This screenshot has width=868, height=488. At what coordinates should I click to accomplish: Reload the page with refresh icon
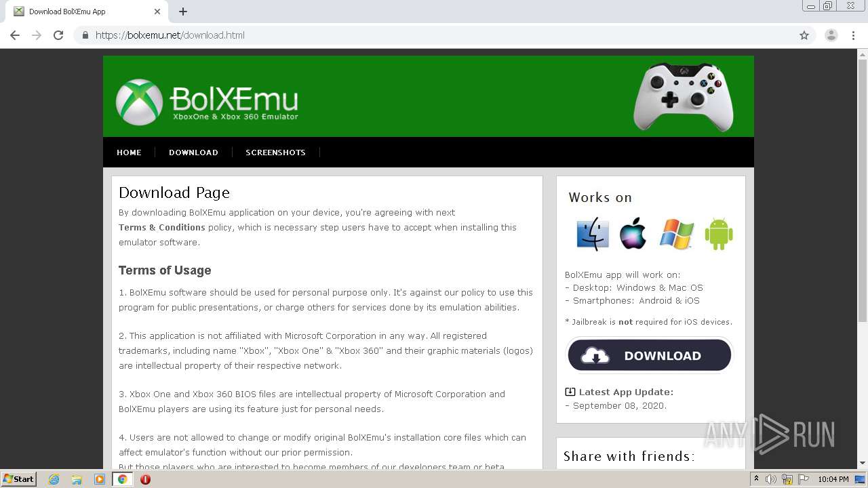[x=58, y=35]
